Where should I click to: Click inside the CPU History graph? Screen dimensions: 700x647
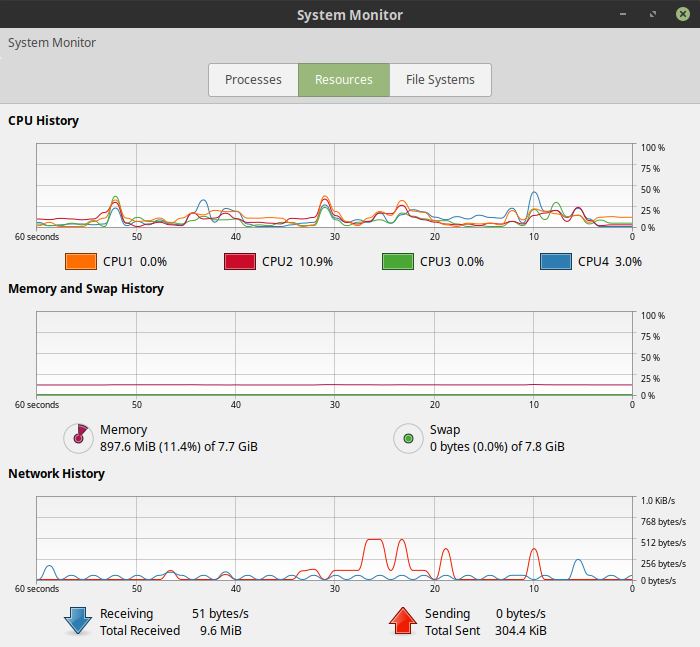(x=335, y=186)
